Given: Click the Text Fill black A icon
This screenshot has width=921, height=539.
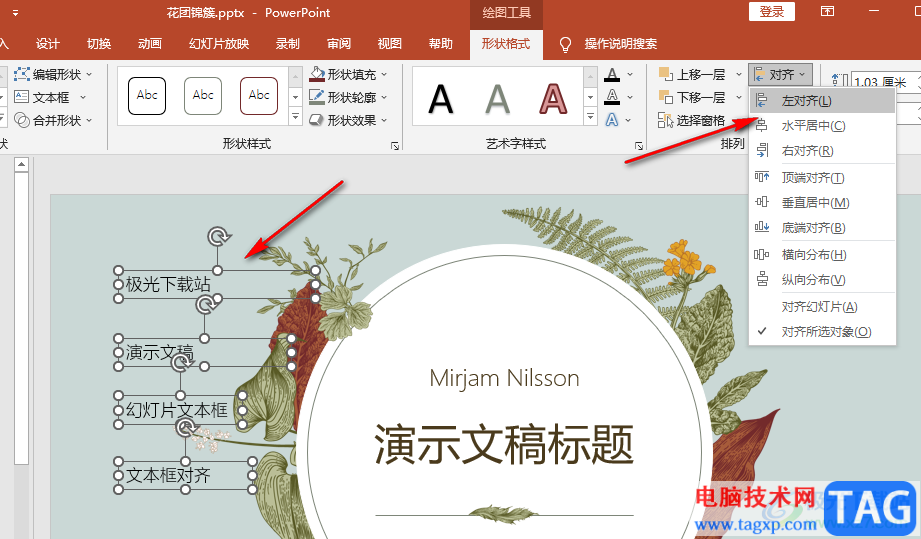Looking at the screenshot, I should click(x=612, y=75).
